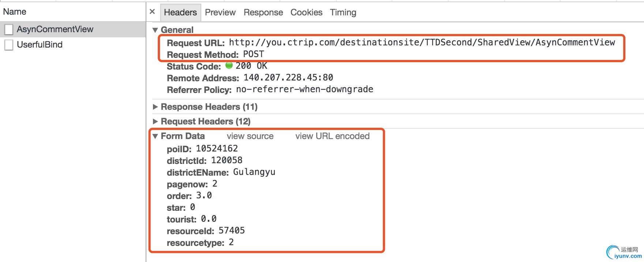Click view URL encoded link
Screen dimensions: 644x262
pyautogui.click(x=332, y=136)
